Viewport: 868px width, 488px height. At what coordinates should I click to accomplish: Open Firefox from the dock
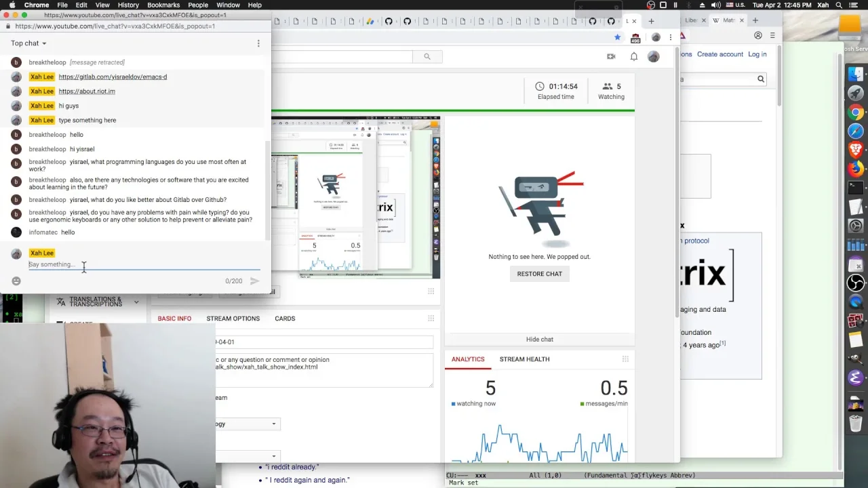[x=856, y=168]
